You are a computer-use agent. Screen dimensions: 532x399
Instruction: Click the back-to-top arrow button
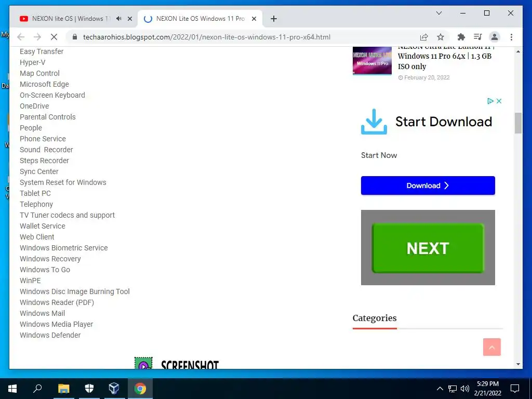[491, 347]
